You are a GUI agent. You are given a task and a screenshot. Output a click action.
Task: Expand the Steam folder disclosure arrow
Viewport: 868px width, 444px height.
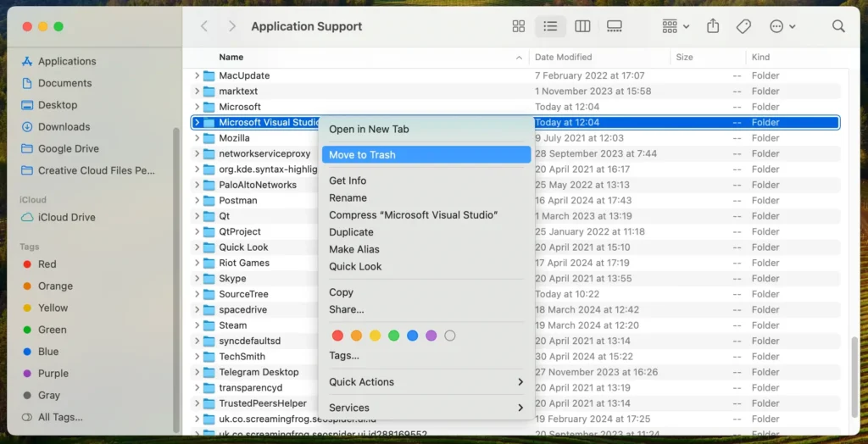point(197,325)
